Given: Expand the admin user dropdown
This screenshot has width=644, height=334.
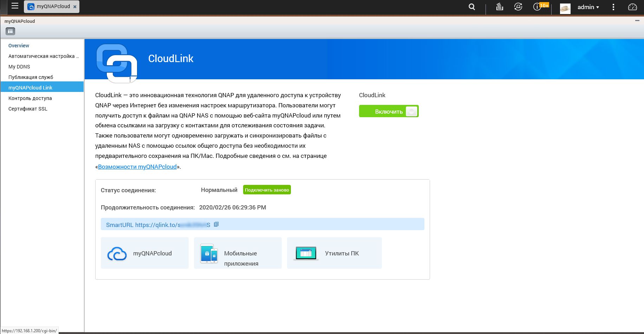Looking at the screenshot, I should [x=588, y=7].
